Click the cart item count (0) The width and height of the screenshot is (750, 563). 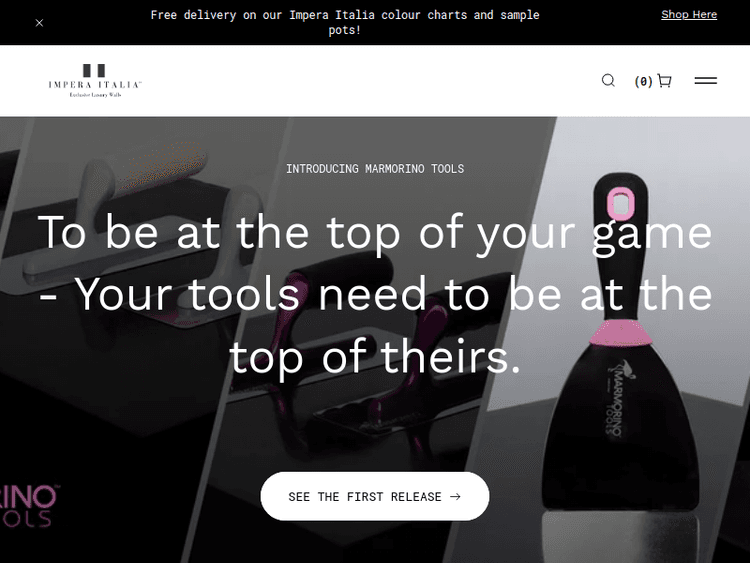(643, 81)
